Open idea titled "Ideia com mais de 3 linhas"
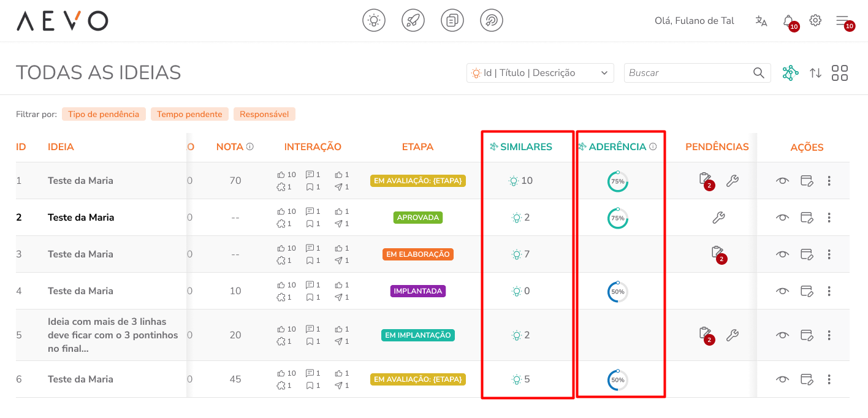 pyautogui.click(x=113, y=335)
